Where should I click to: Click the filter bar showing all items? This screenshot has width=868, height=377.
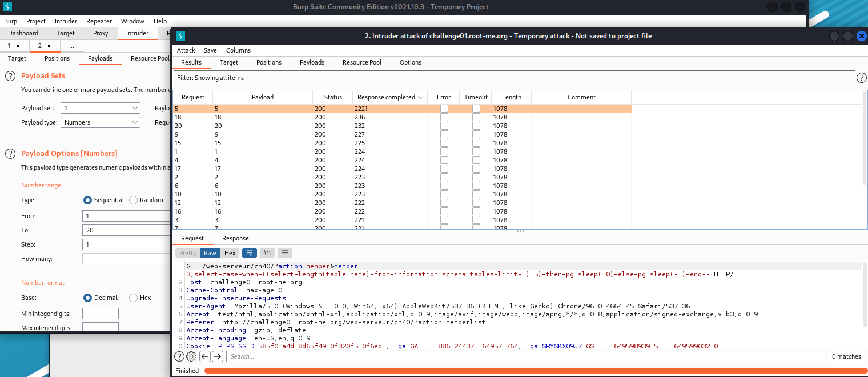(514, 78)
